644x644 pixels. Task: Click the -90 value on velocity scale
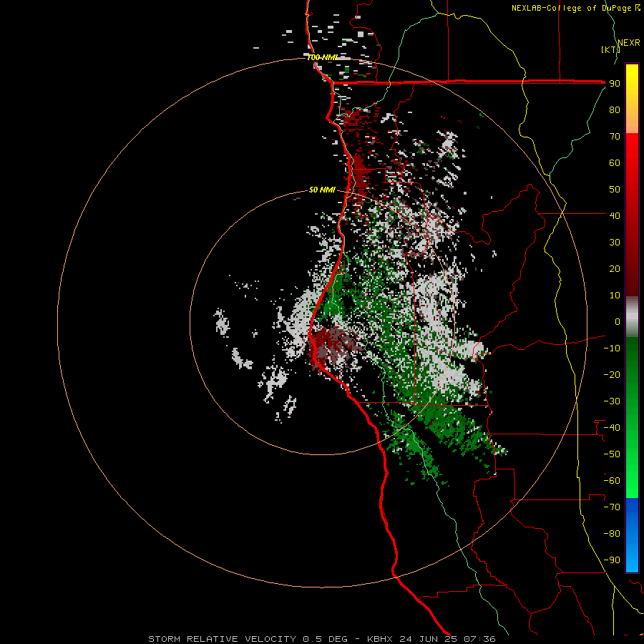point(612,560)
